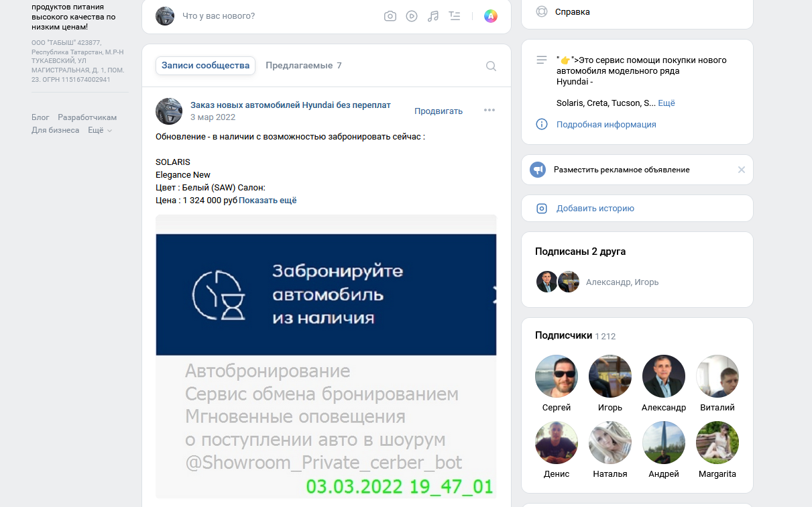Open subscriber Андрей's profile avatar
This screenshot has width=812, height=507.
(664, 443)
